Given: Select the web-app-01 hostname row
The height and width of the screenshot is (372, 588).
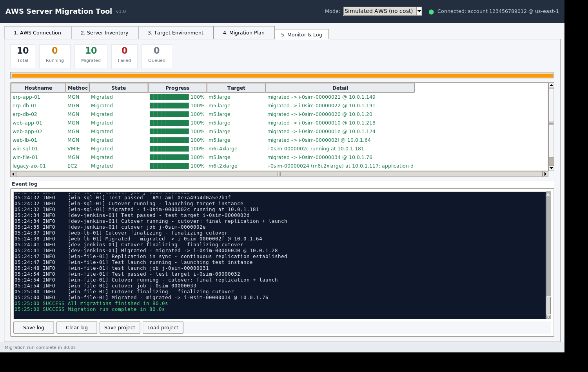Looking at the screenshot, I should [27, 123].
